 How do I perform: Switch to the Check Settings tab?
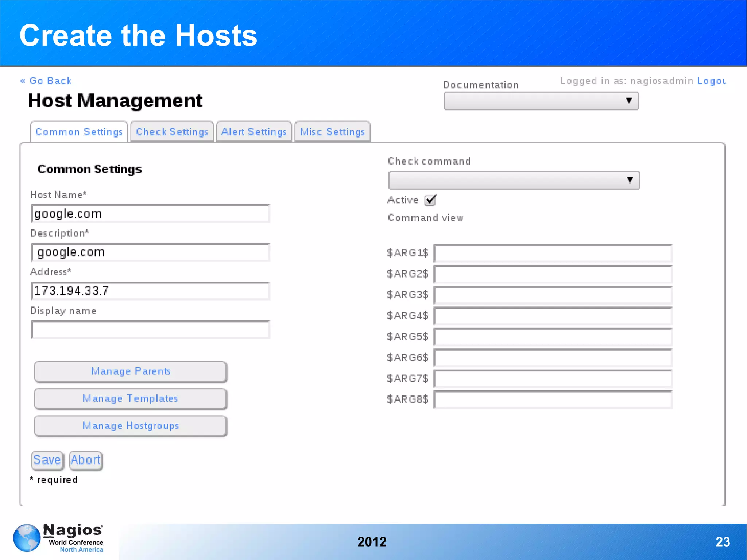[172, 132]
